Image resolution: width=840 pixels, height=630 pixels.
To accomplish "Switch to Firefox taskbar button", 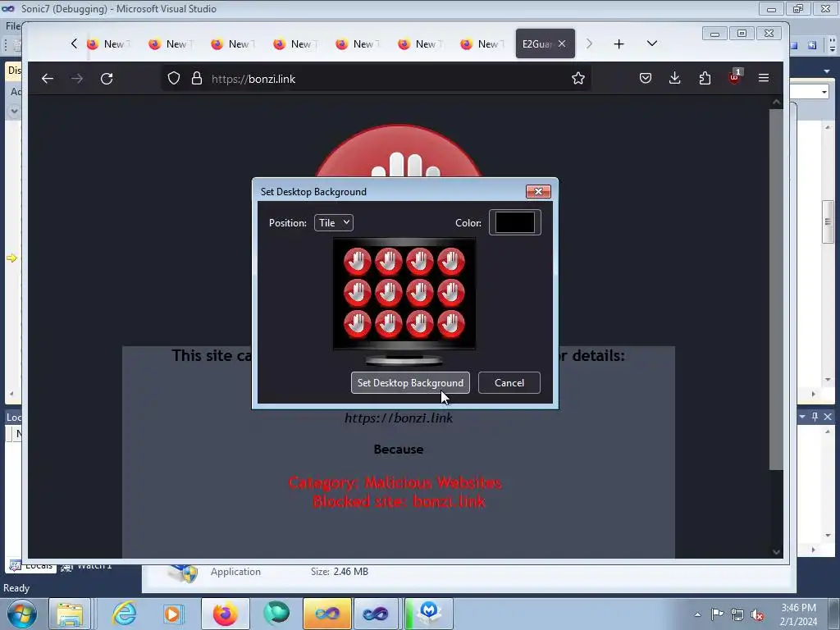I will click(x=225, y=614).
